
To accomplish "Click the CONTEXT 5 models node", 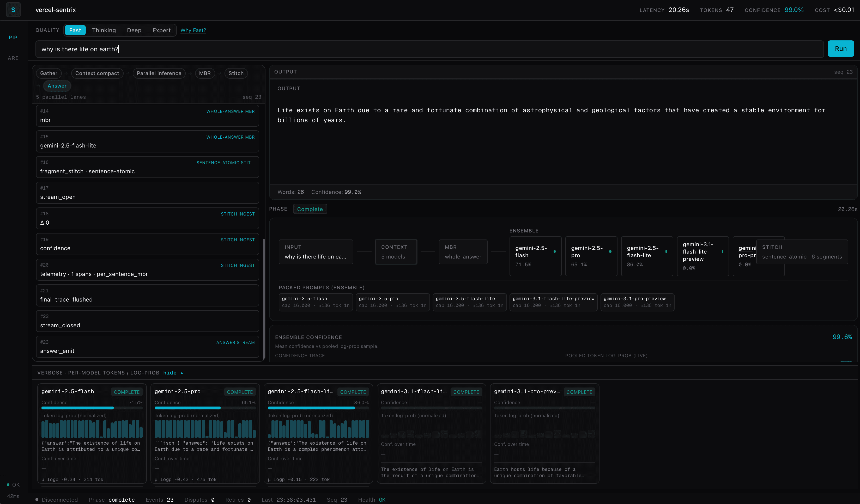I will (396, 252).
